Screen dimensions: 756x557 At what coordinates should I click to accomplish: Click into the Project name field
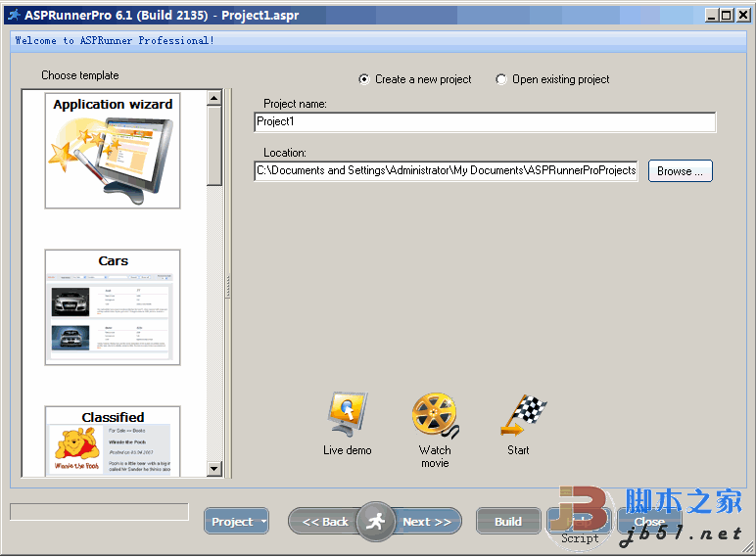click(485, 122)
